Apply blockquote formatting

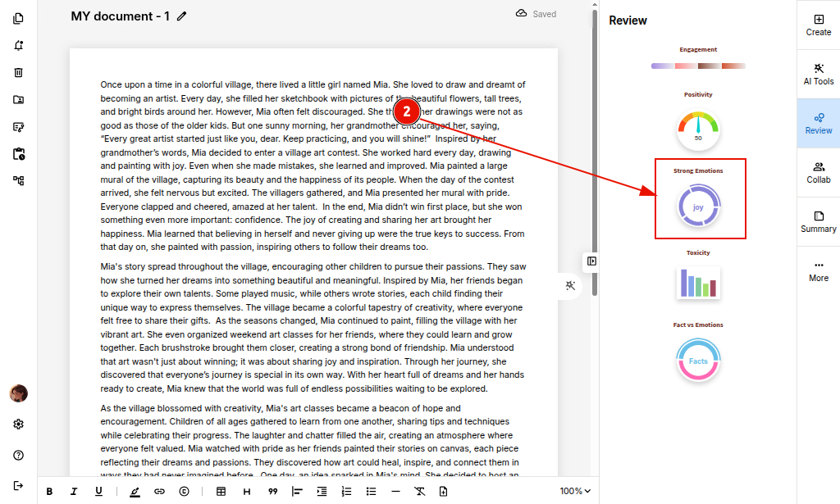click(x=272, y=492)
